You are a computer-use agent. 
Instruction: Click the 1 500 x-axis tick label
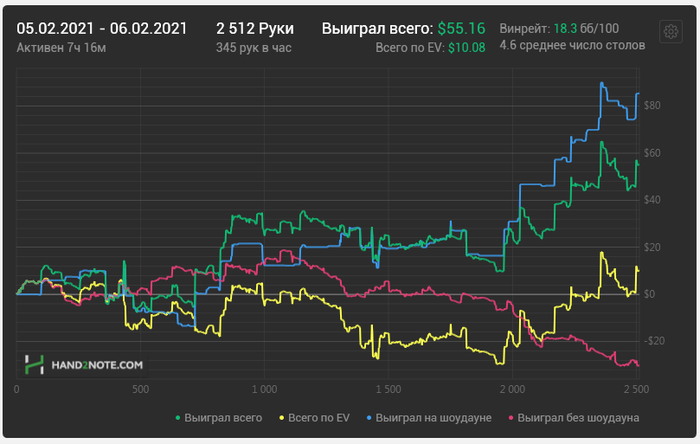(388, 390)
